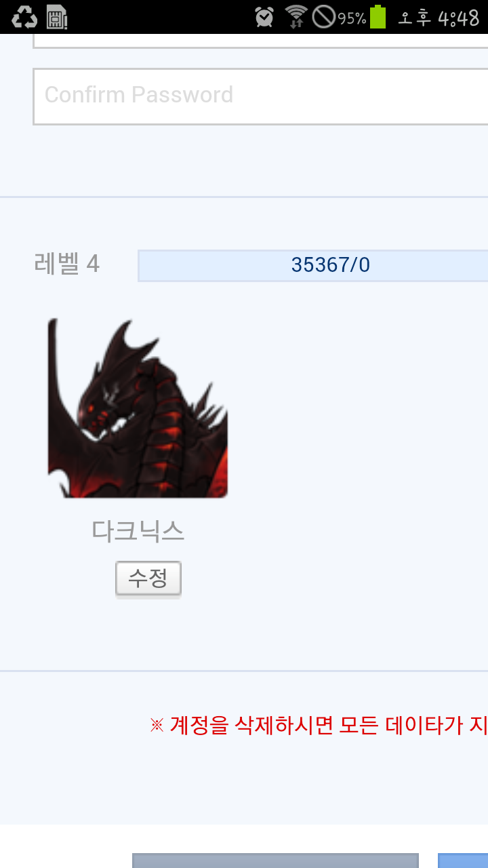
Task: Click the 수정 edit button
Action: click(x=148, y=578)
